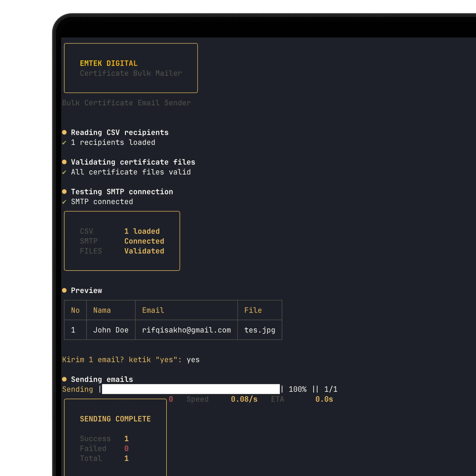Click the bullet beside Reading CSV recipients
This screenshot has height=476, width=476.
[x=64, y=132]
